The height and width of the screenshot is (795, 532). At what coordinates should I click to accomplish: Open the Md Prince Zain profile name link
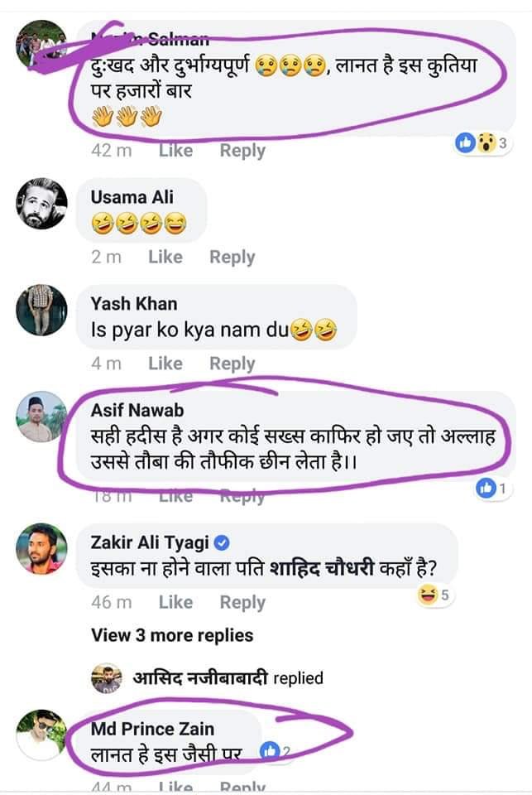[152, 729]
